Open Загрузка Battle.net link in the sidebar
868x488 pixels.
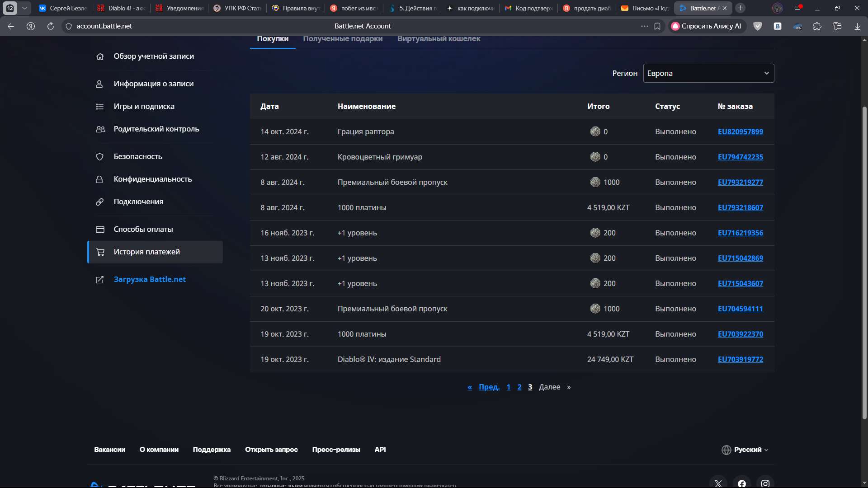point(150,280)
